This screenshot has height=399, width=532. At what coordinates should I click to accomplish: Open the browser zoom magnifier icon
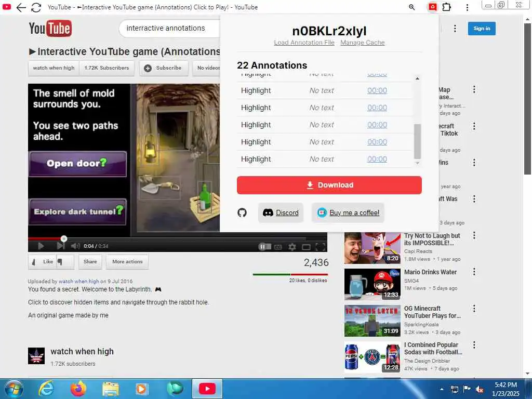coord(412,7)
